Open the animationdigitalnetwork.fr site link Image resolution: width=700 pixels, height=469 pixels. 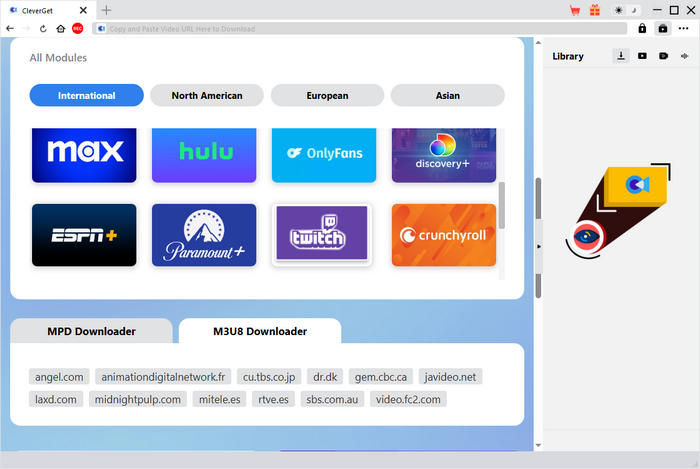click(163, 377)
